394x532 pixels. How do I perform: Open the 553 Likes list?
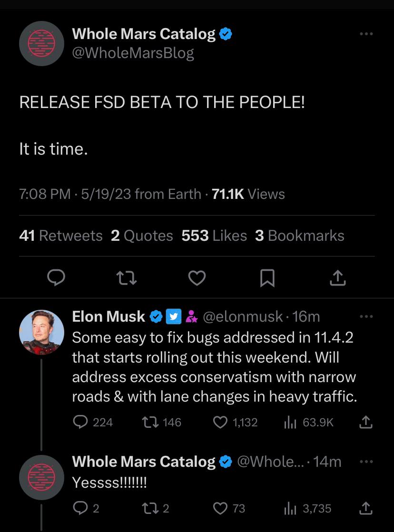tap(214, 236)
